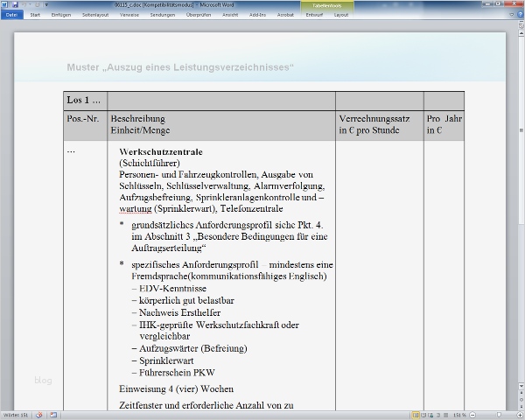Zoom in with the plus button
The image size is (525, 420).
pos(520,416)
